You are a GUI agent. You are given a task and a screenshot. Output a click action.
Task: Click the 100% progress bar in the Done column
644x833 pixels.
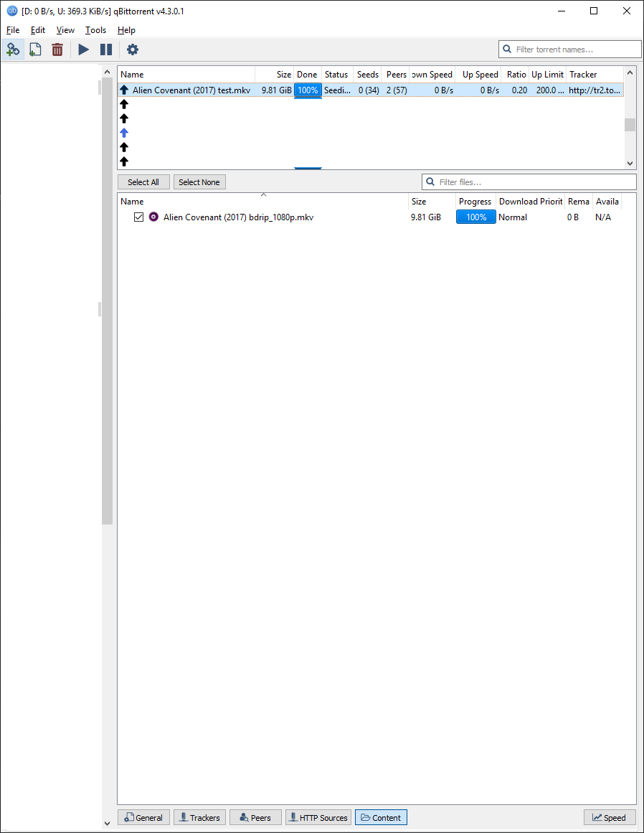308,90
